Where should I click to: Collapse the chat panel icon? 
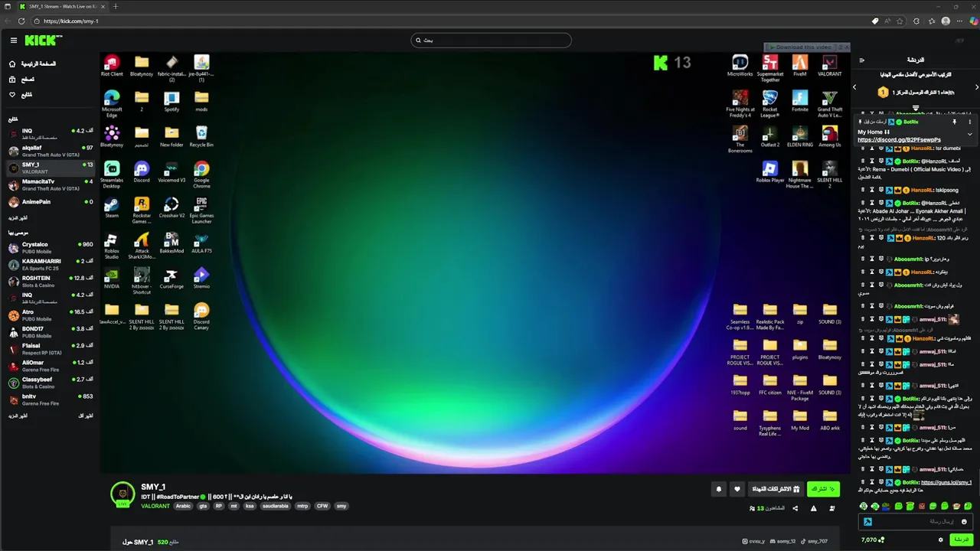[861, 60]
